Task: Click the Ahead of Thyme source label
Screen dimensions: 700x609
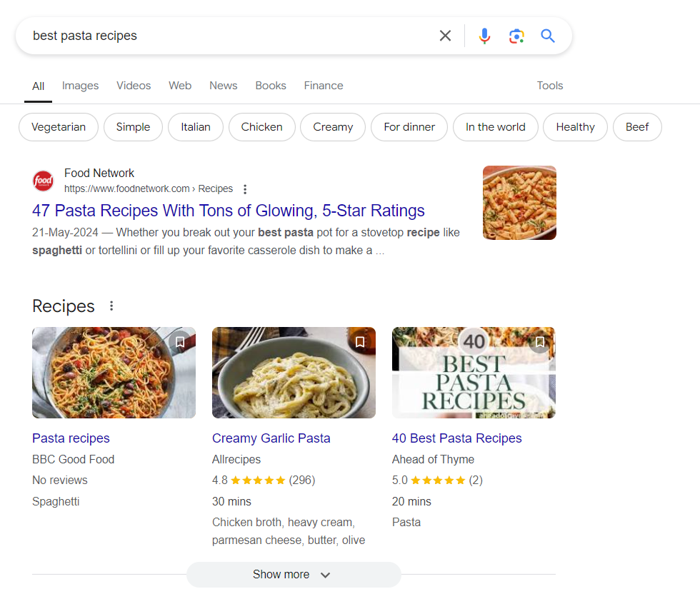Action: (x=433, y=460)
